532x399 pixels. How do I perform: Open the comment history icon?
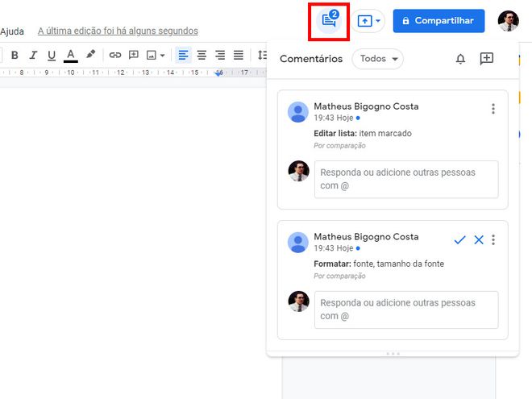[x=328, y=21]
